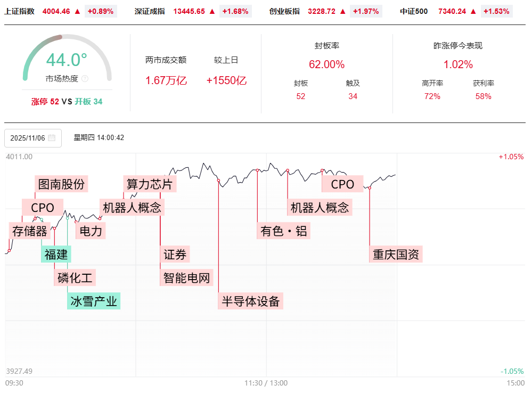Open the 上证指数 index quote
Viewport: 532px width, 393px height.
pos(19,11)
